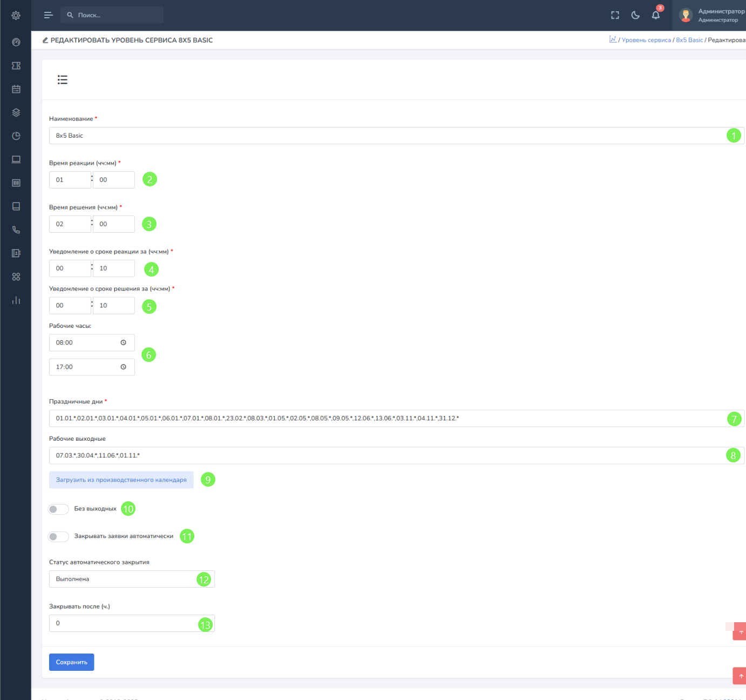Enable the 'Без выходных' toggle
Screen dimensions: 746x700
point(58,509)
